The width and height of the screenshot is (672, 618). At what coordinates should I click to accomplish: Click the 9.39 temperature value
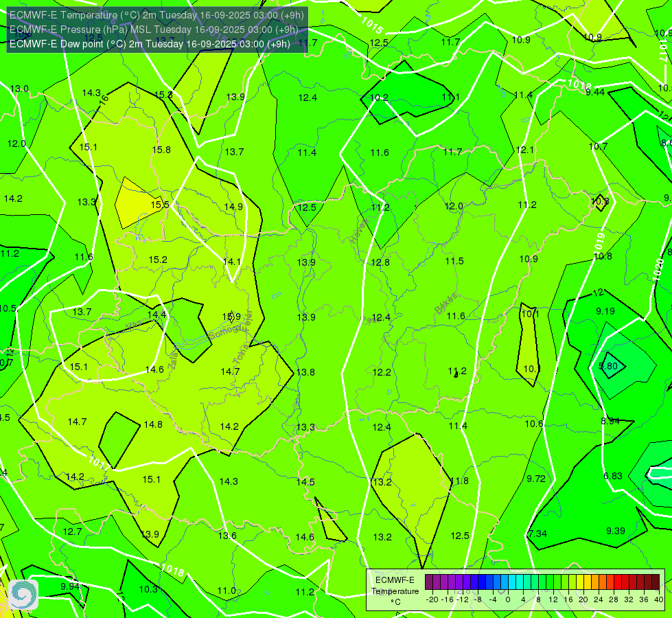tap(616, 531)
